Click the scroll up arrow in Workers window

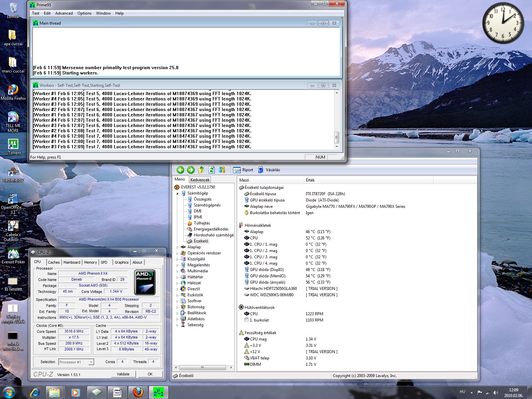(337, 93)
